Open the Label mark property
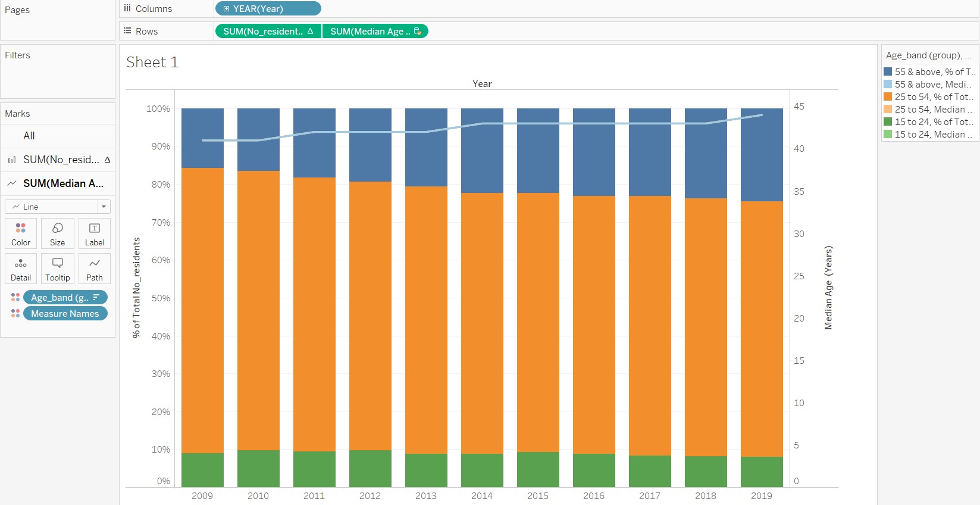 coord(94,233)
